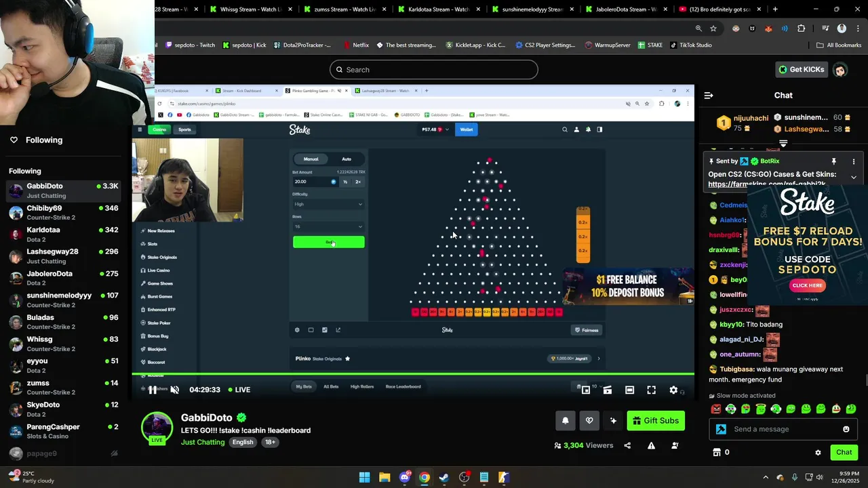Open Discord from taskbar
The width and height of the screenshot is (868, 488).
click(404, 477)
